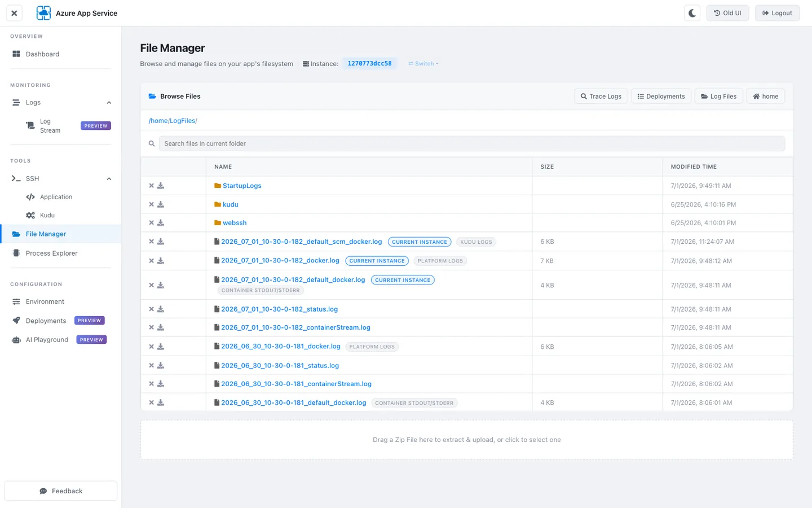Screen dimensions: 812x508
Task: Download the kudu folder
Action: (161, 204)
